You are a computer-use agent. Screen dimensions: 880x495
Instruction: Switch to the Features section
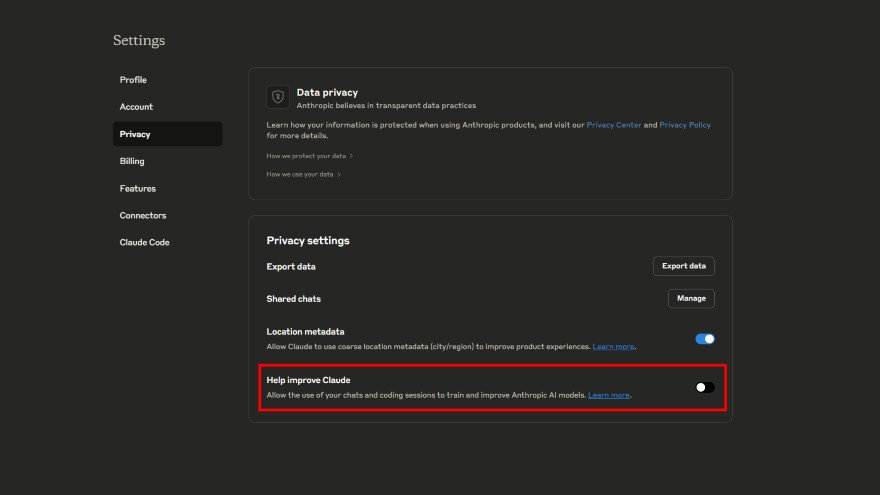coord(138,188)
